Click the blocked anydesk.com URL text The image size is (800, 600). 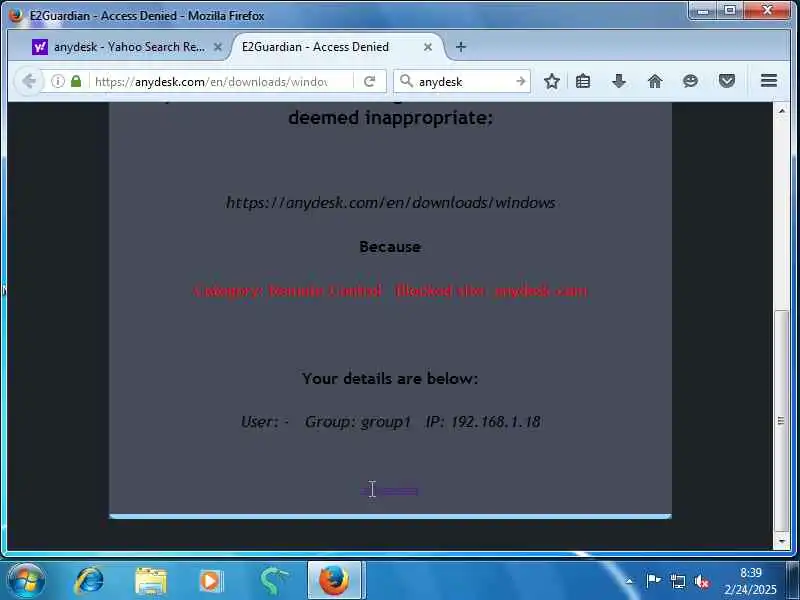tap(390, 203)
